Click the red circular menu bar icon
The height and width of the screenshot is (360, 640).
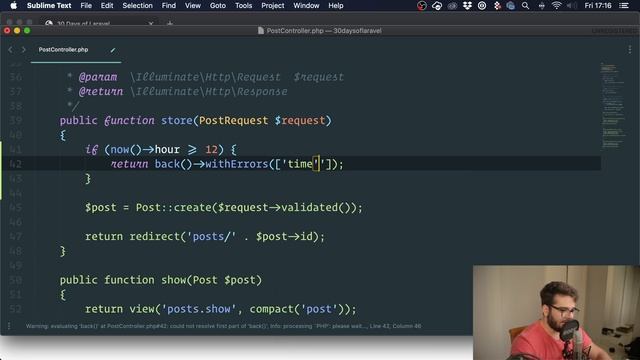pyautogui.click(x=422, y=6)
